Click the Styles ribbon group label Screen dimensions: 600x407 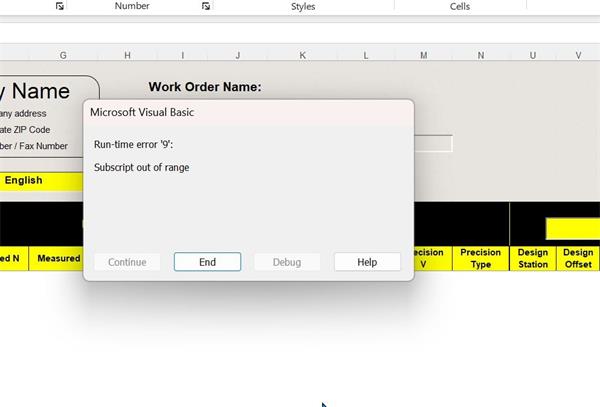303,7
